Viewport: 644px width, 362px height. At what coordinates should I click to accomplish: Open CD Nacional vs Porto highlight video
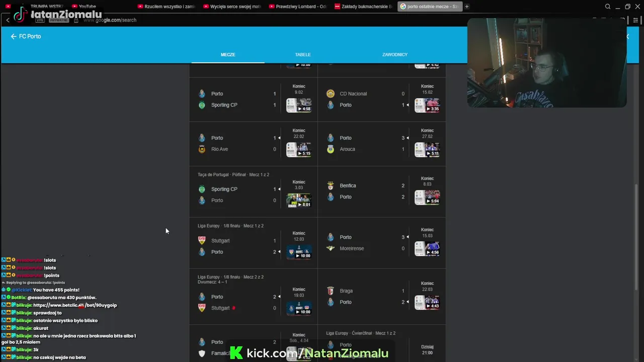427,105
